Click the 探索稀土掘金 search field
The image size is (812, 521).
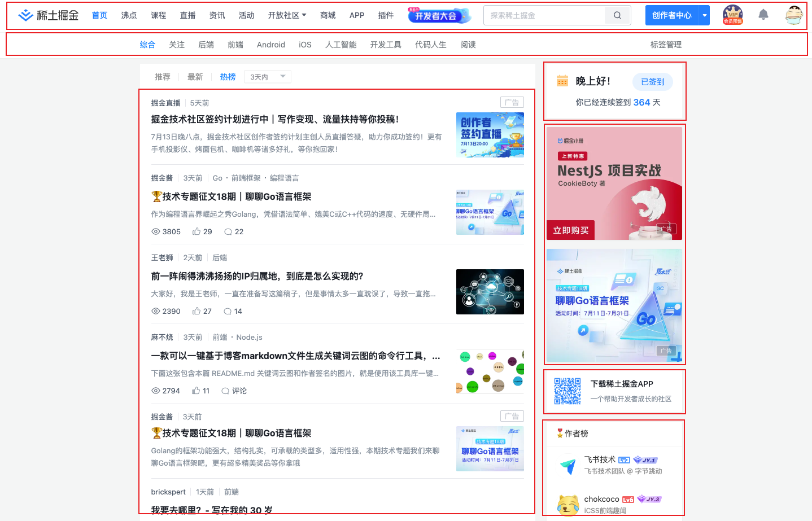(544, 15)
